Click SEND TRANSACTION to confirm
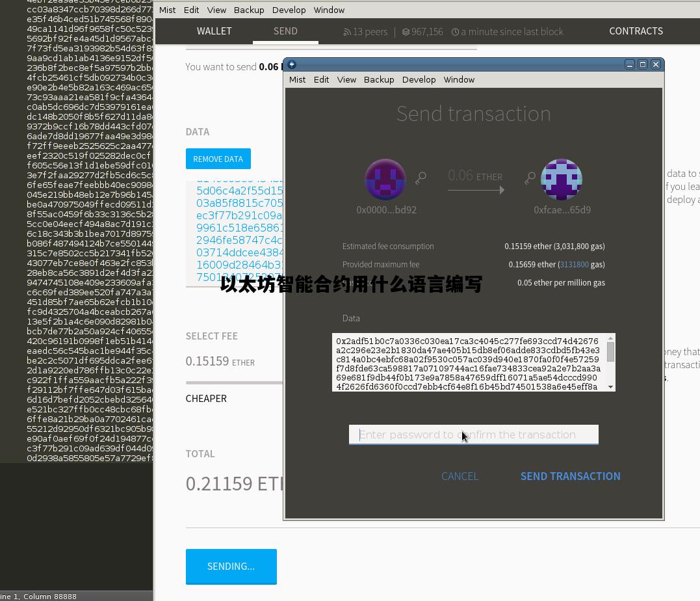This screenshot has height=601, width=700. point(571,476)
